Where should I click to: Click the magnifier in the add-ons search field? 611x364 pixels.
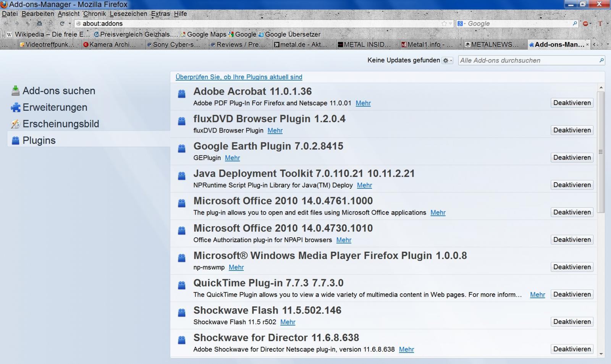click(x=601, y=60)
